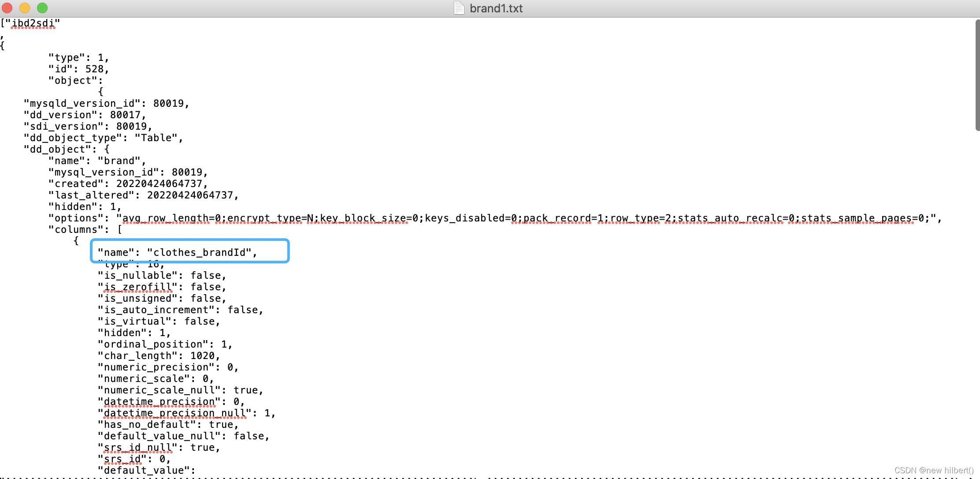Image resolution: width=980 pixels, height=479 pixels.
Task: Click the brand1.txt window title text
Action: point(496,8)
